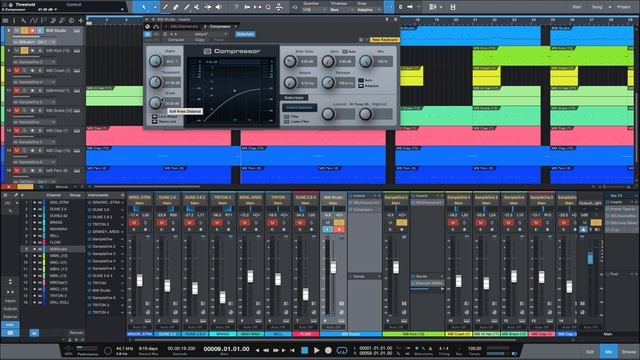Open the question mark help icon
This screenshot has height=360, width=640.
(x=236, y=7)
